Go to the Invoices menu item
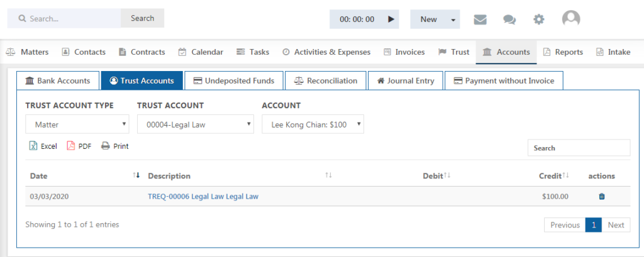Image resolution: width=644 pixels, height=257 pixels. pos(404,52)
